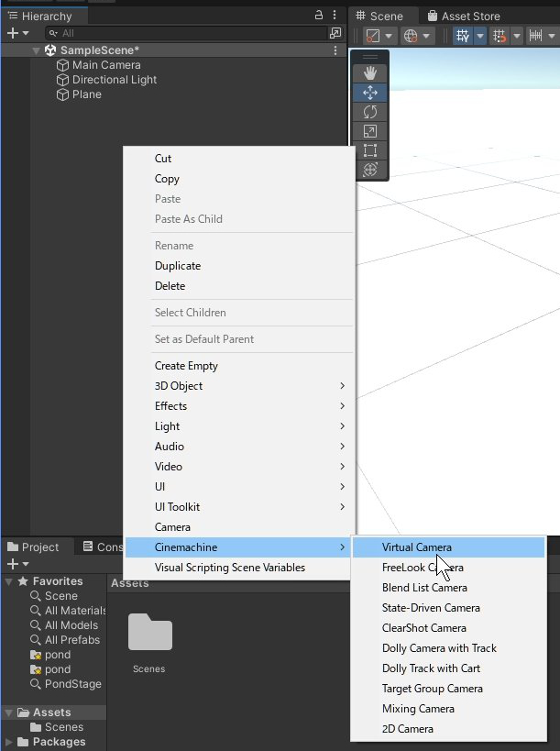The image size is (560, 751).
Task: Expand the Packages folder arrow
Action: [x=8, y=742]
